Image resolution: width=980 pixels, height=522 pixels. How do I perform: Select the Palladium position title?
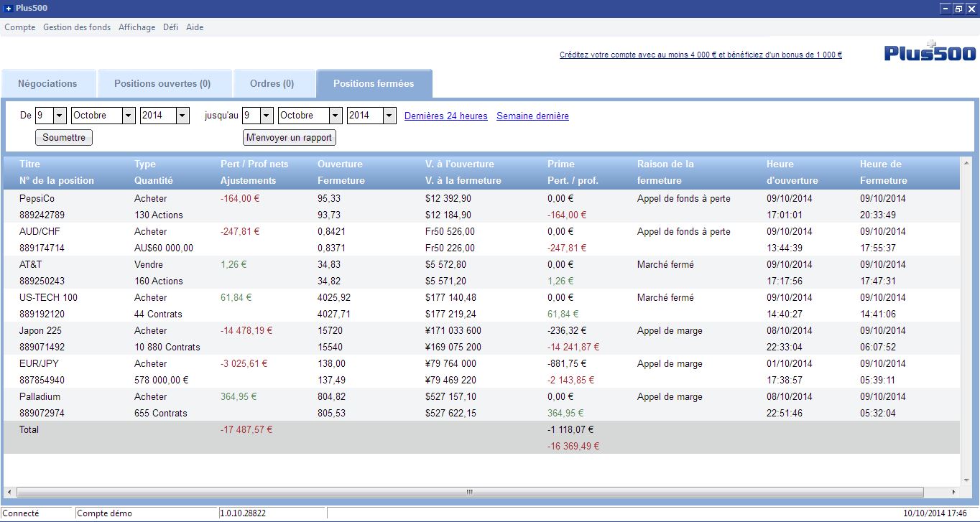pos(40,396)
